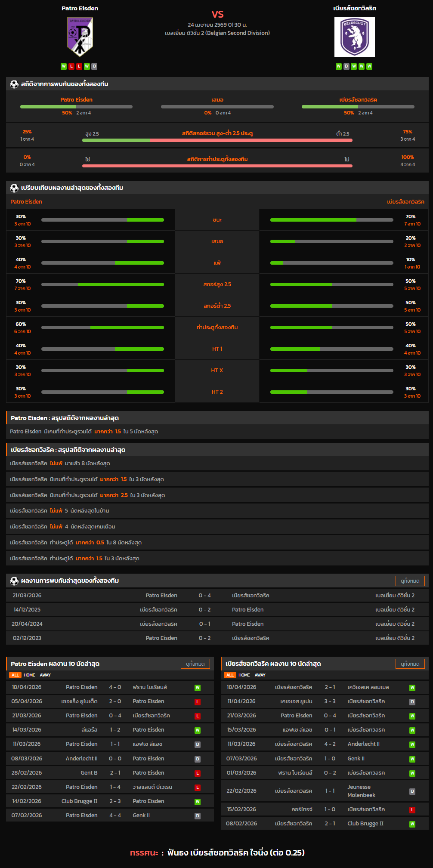This screenshot has height=868, width=433.
Task: Click soccer ball icon beside recent form comparison header
Action: click(x=14, y=188)
